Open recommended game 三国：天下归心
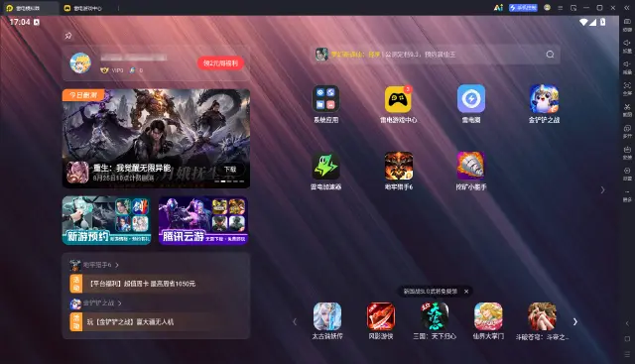Viewport: 635px width, 364px height. [x=435, y=316]
